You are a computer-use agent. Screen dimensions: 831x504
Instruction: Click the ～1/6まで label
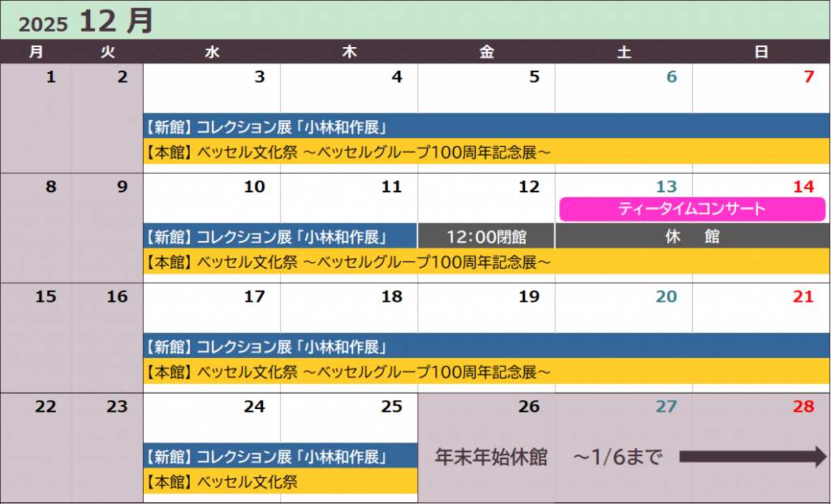tap(618, 458)
